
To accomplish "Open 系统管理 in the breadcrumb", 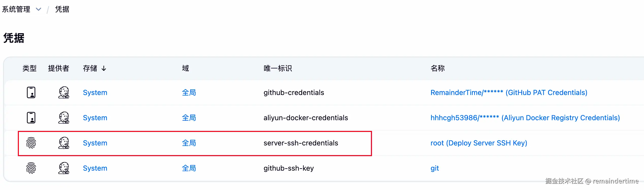I will point(16,9).
